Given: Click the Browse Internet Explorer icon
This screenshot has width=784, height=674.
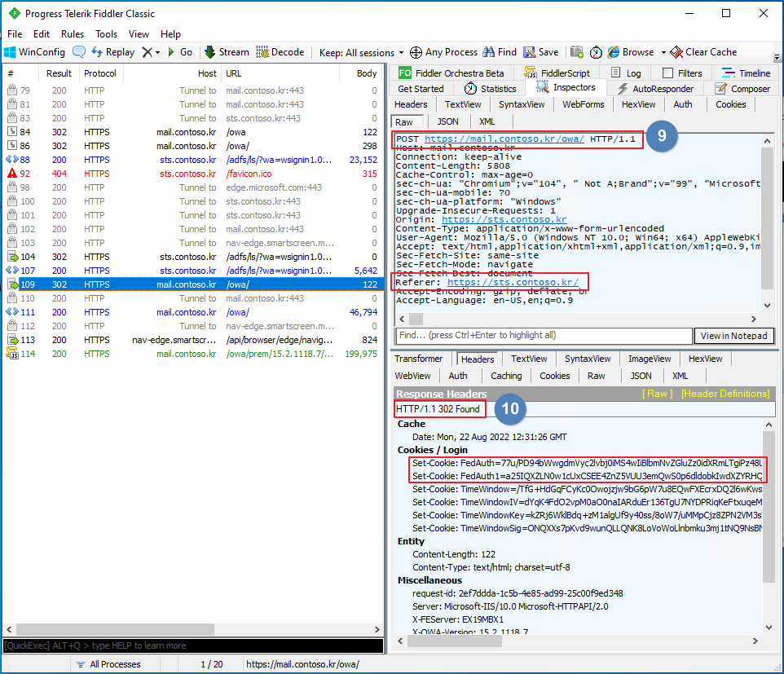Looking at the screenshot, I should coord(614,52).
